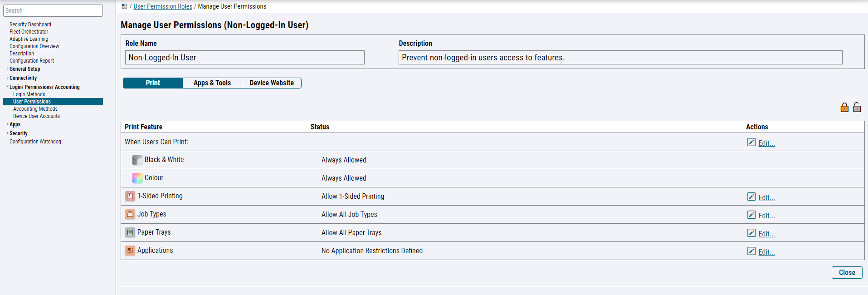Viewport: 868px width, 295px height.
Task: Click the home icon in breadcrumb
Action: tap(124, 6)
